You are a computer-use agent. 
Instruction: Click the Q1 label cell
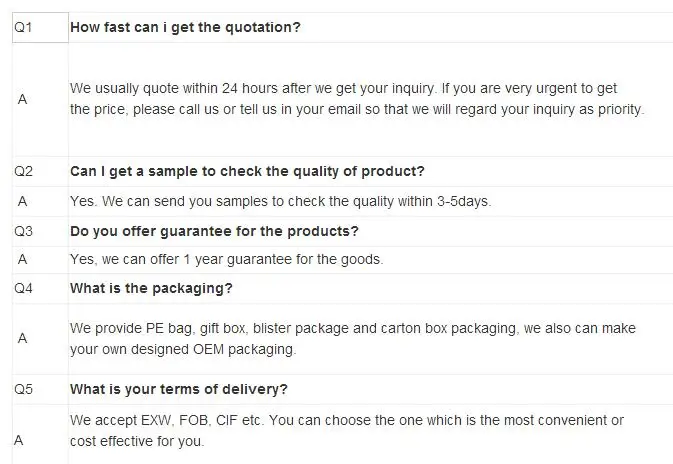23,28
